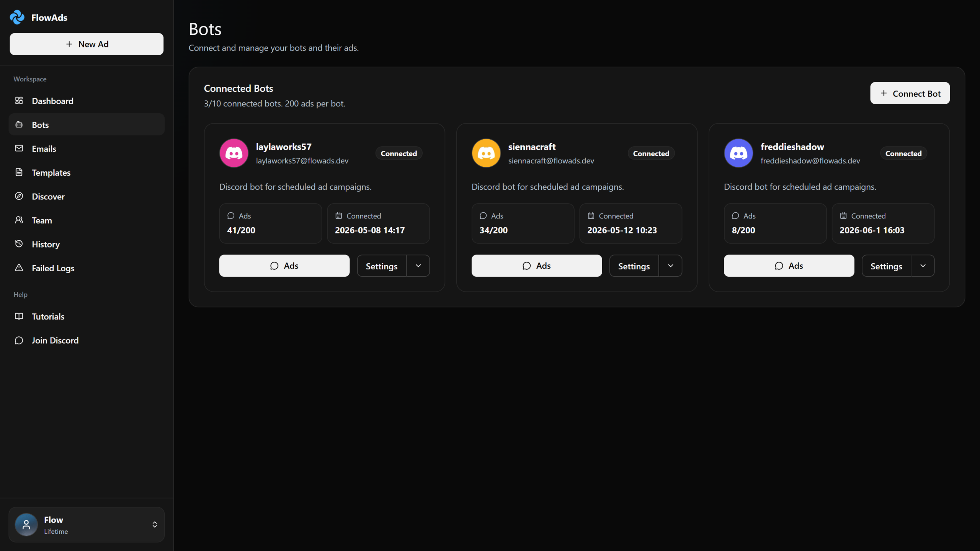Click the plus icon in Connect Bot button
Viewport: 980px width, 551px height.
(x=884, y=93)
